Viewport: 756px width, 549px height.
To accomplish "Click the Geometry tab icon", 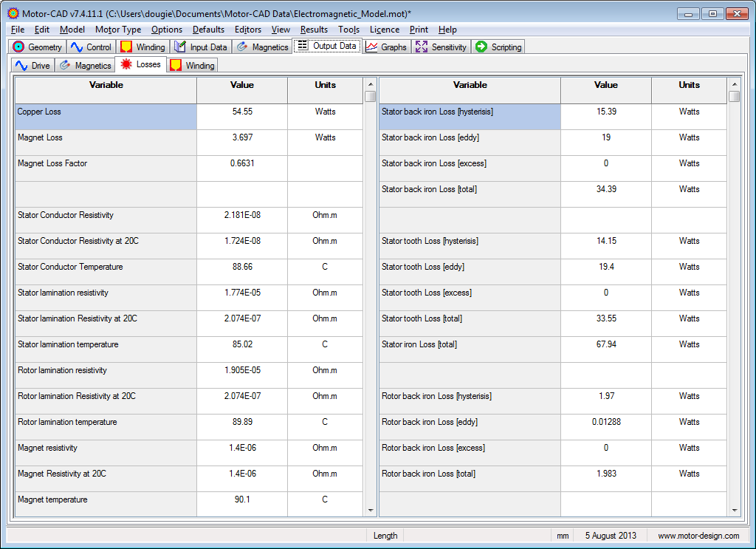I will tap(19, 47).
